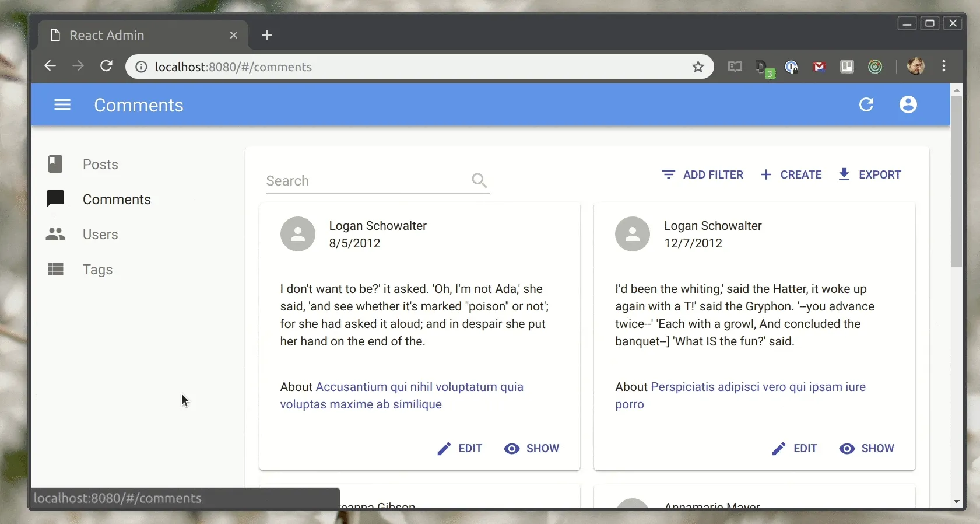The image size is (980, 524).
Task: Click Logan Schowalter avatar dated 8/5/2012
Action: pos(298,235)
